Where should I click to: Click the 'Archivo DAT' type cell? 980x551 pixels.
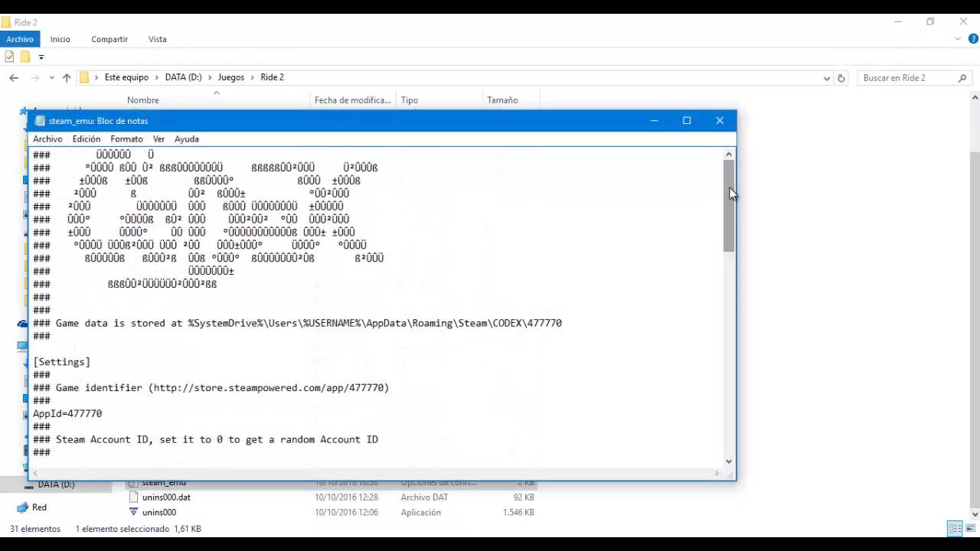tap(424, 497)
